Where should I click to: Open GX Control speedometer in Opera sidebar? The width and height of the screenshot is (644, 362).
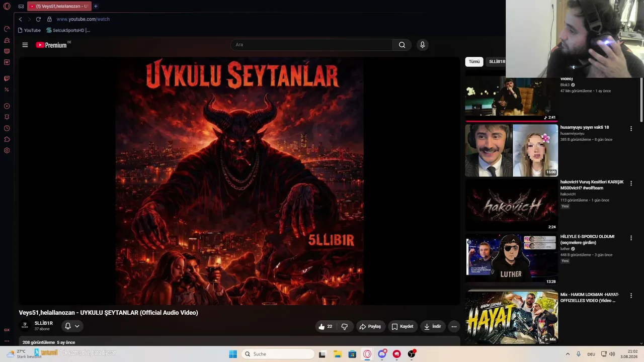click(x=7, y=29)
